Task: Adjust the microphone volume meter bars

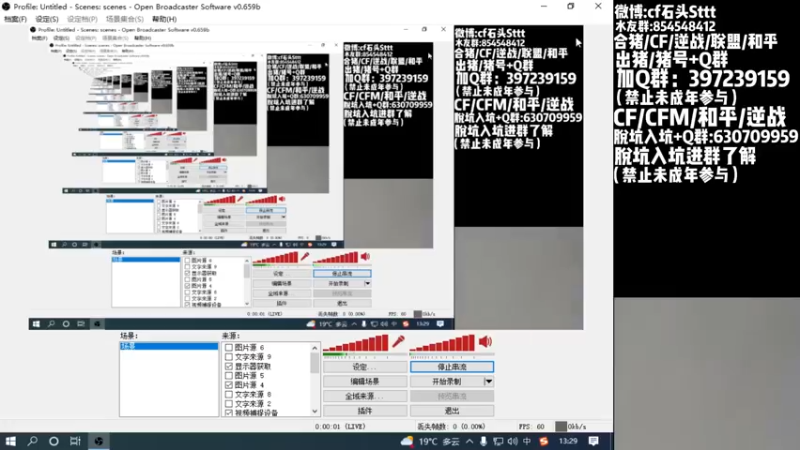Action: (356, 343)
